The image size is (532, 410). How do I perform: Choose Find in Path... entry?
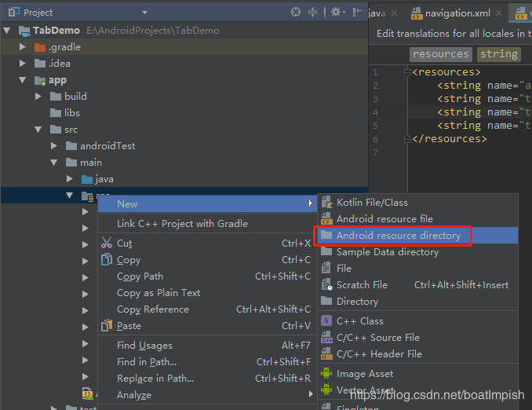207,362
